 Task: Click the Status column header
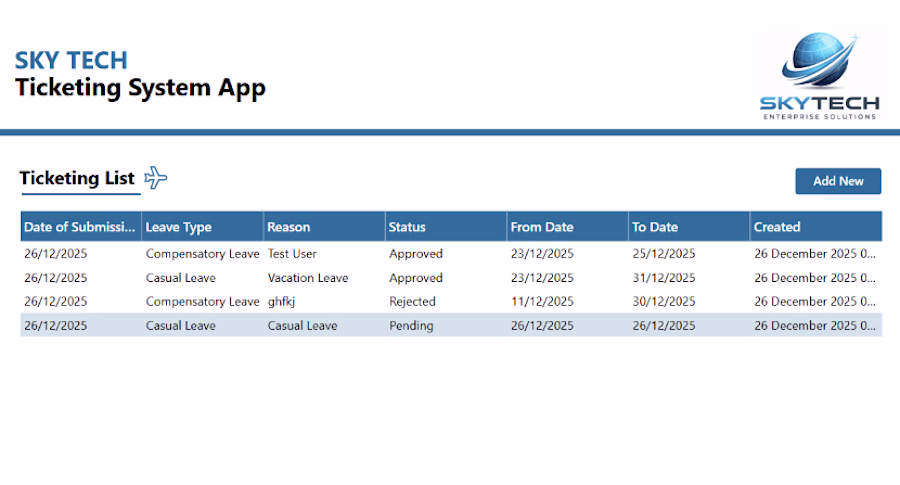click(445, 227)
